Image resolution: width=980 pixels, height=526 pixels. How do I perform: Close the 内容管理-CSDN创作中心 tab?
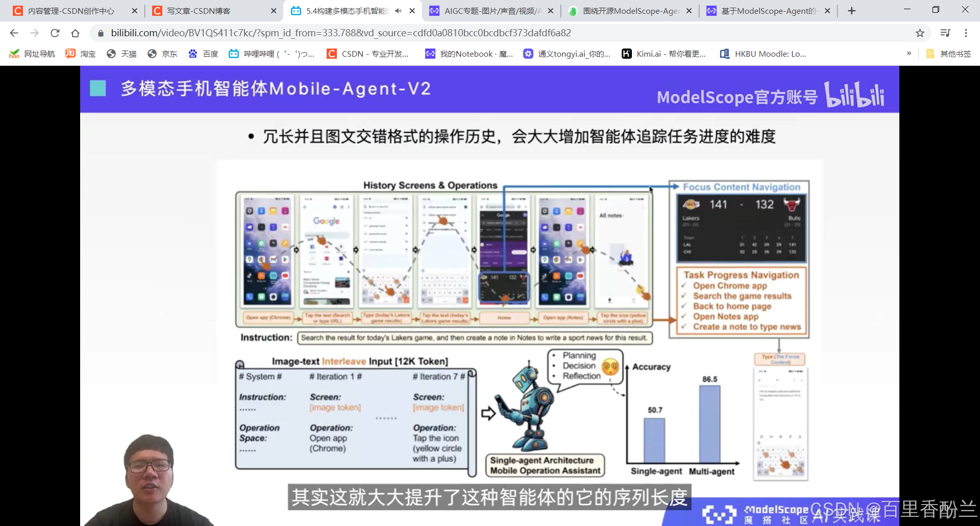(x=135, y=11)
